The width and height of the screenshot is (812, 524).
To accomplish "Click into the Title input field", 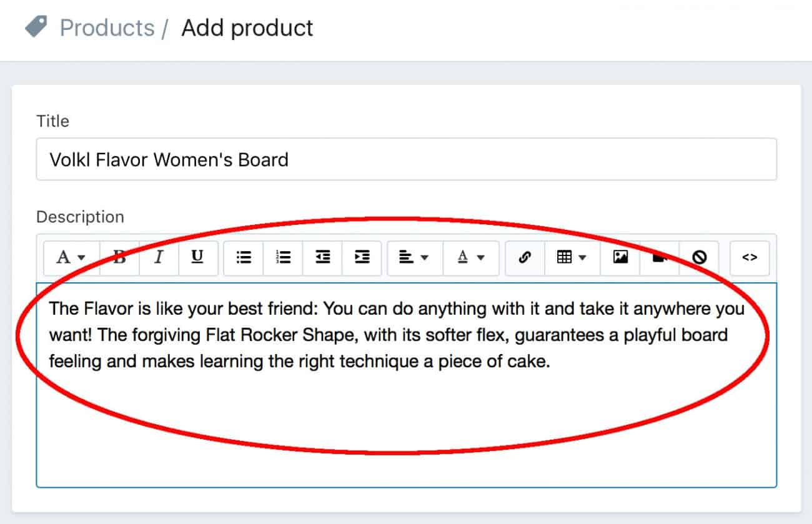I will tap(407, 159).
